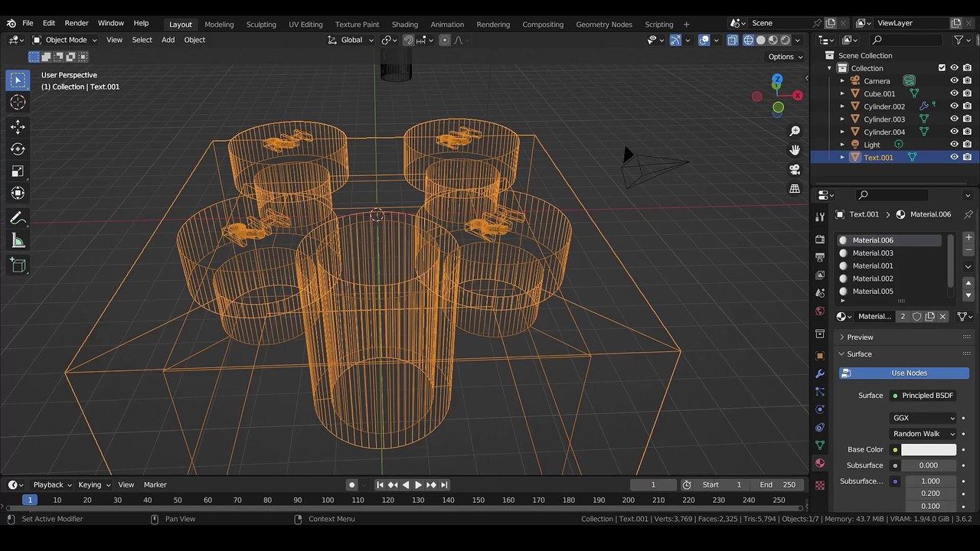Jump to the timeline end frame
980x551 pixels.
pyautogui.click(x=444, y=485)
